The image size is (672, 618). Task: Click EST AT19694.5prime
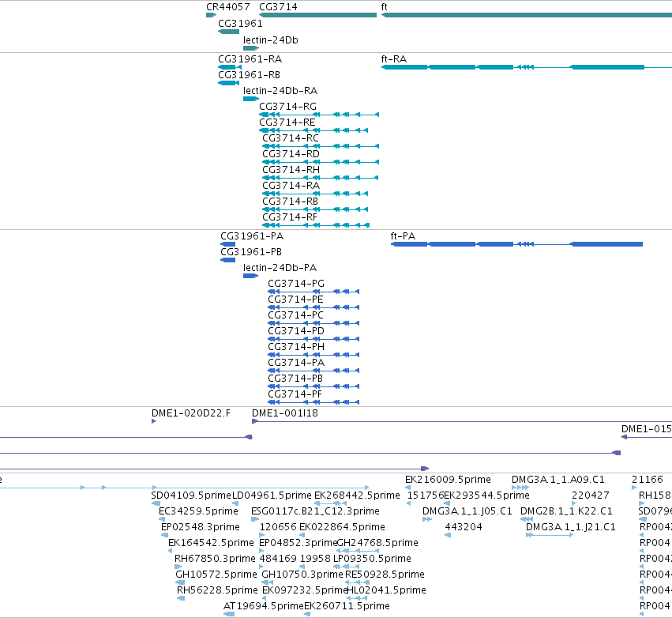click(x=264, y=606)
